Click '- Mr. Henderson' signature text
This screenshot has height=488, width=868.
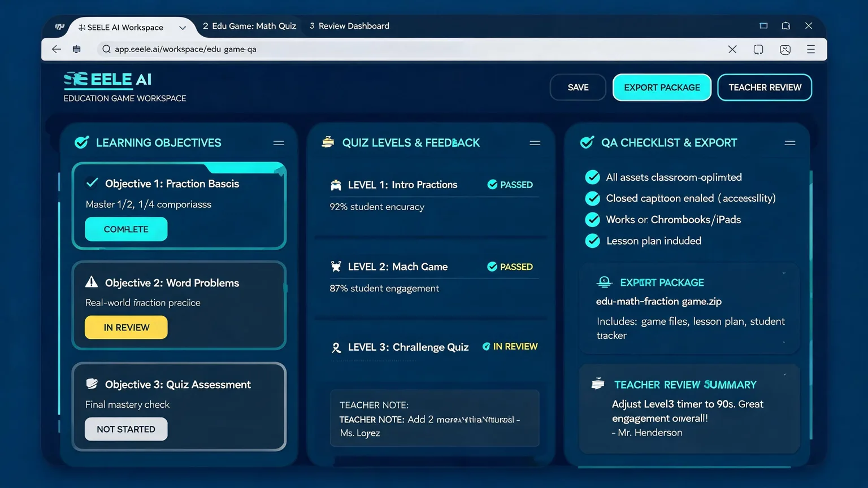647,433
